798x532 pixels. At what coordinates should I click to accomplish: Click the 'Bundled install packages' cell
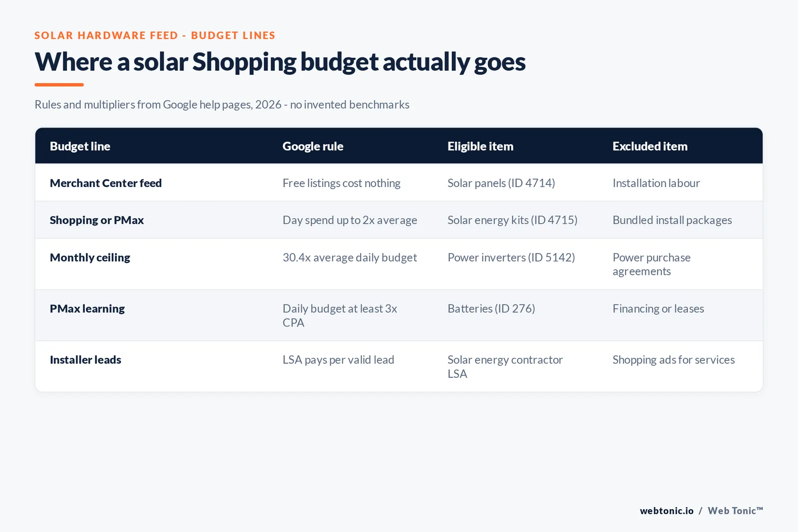click(x=672, y=220)
